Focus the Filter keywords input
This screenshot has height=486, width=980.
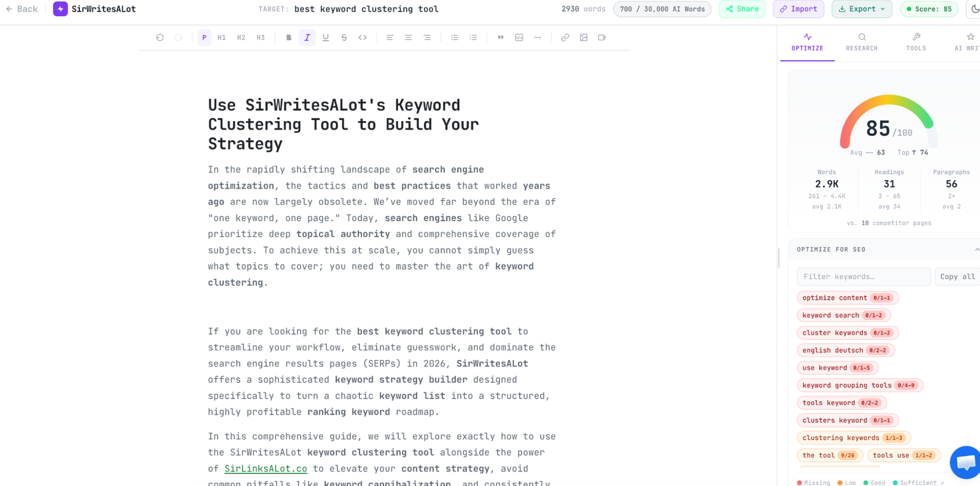tap(864, 277)
